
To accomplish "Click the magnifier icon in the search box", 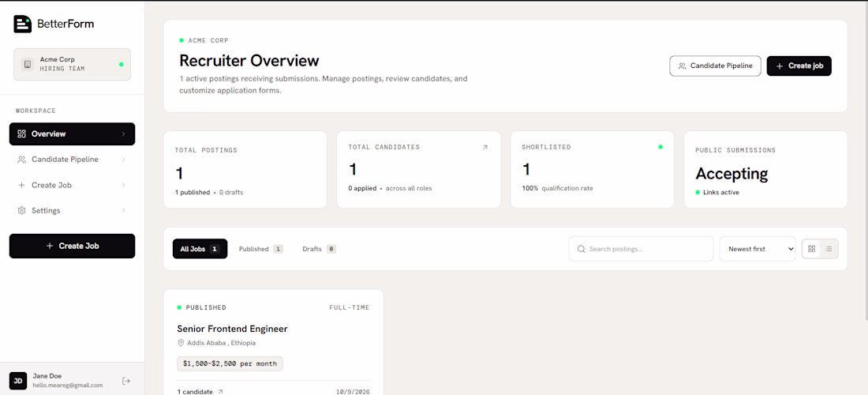I will pyautogui.click(x=582, y=250).
